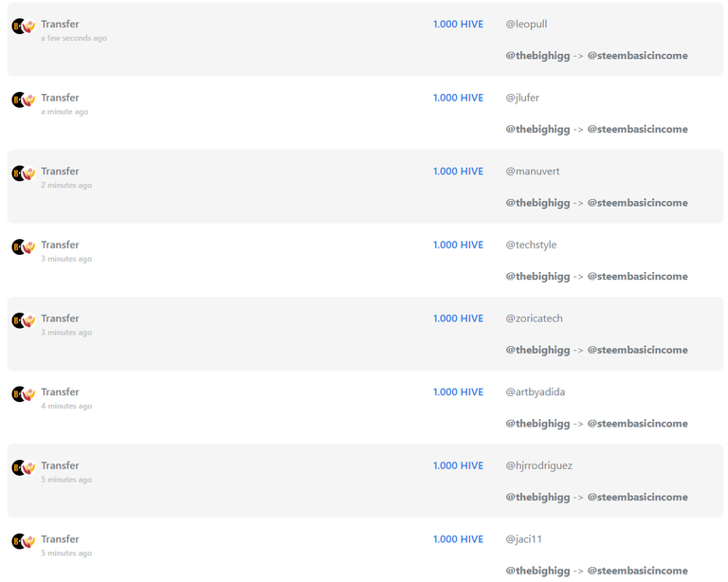Screen dimensions: 728x582
Task: Click the avatar icon on the @artbyadida transfer row
Action: 24,394
